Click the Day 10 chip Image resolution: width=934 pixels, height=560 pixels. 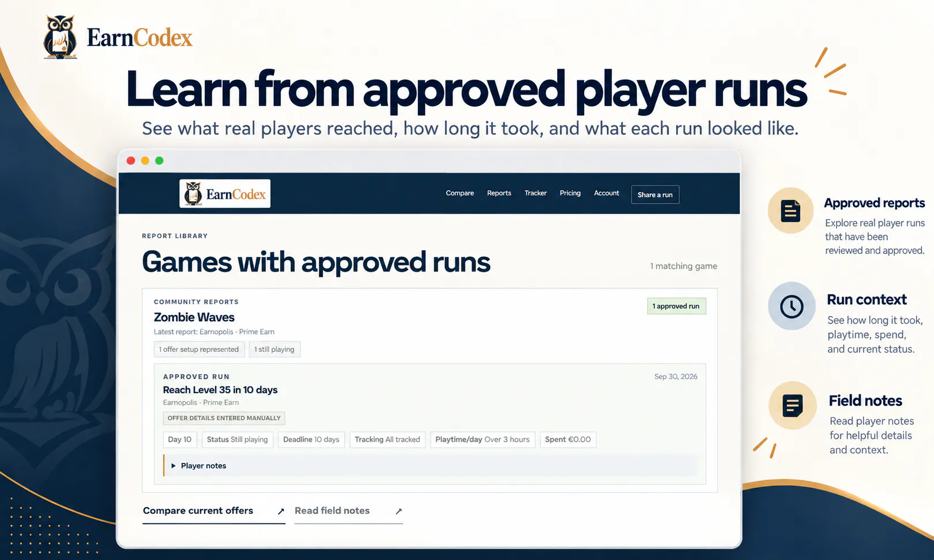[180, 439]
